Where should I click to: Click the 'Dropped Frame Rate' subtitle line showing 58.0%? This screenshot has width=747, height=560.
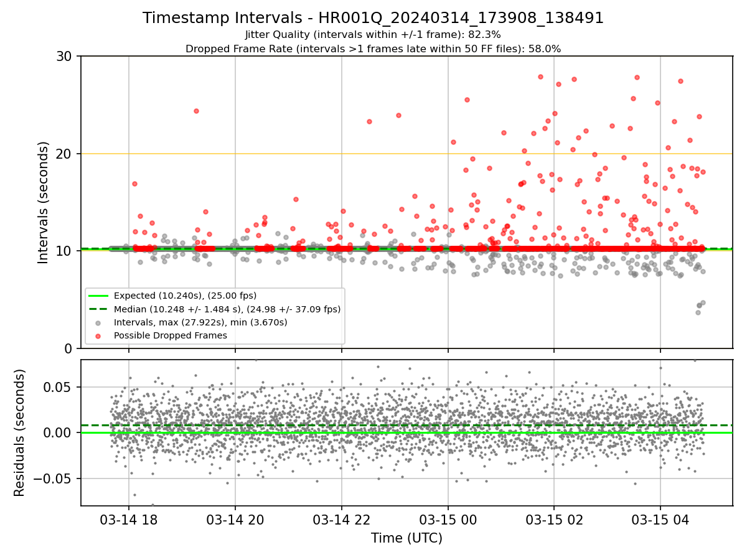pos(373,49)
